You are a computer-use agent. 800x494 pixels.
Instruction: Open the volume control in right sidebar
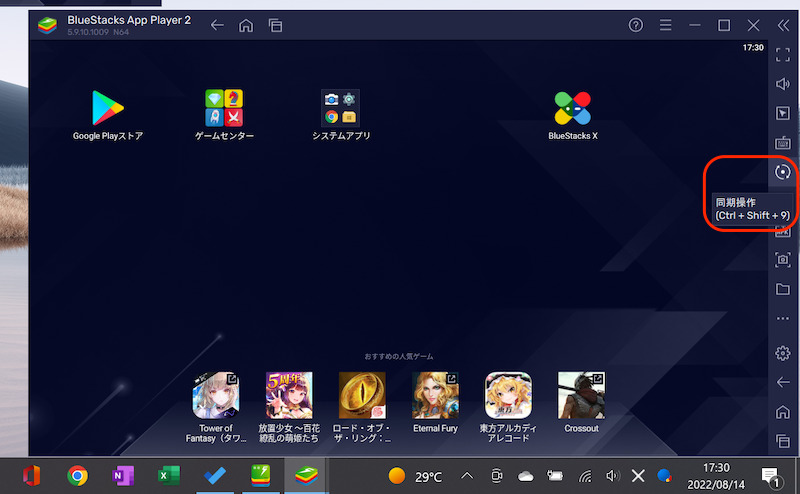(x=783, y=84)
